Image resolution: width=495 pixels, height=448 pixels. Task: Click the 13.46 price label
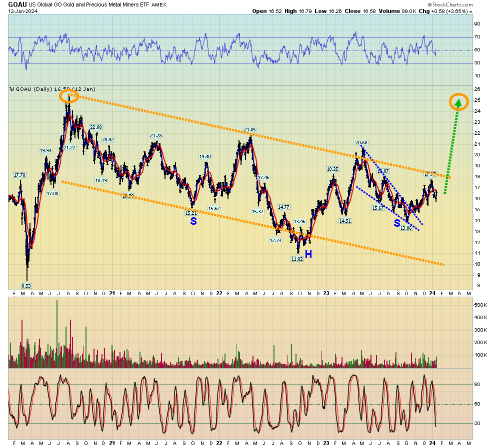click(299, 222)
